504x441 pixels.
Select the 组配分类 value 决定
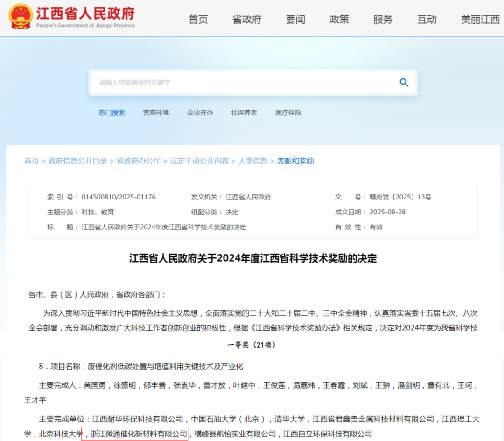pos(232,212)
